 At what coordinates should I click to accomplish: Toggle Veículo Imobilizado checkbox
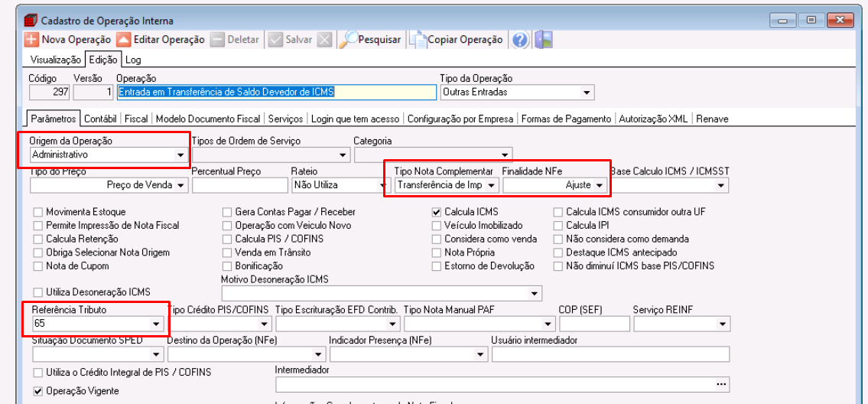(436, 226)
